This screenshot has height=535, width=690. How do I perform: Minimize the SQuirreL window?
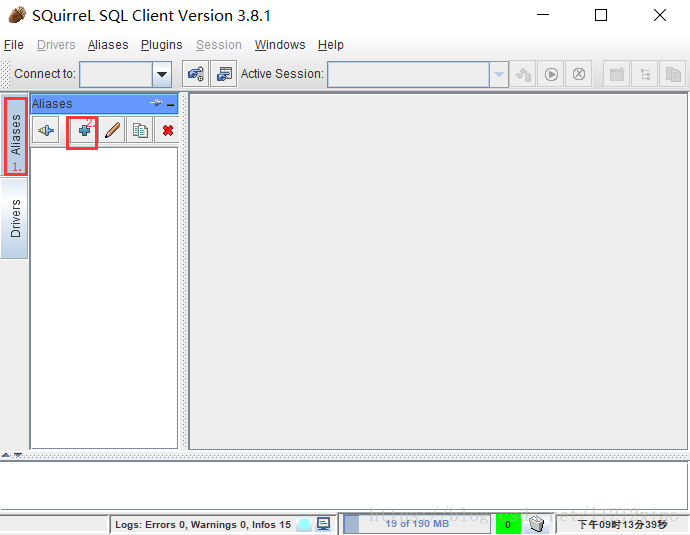pyautogui.click(x=543, y=15)
